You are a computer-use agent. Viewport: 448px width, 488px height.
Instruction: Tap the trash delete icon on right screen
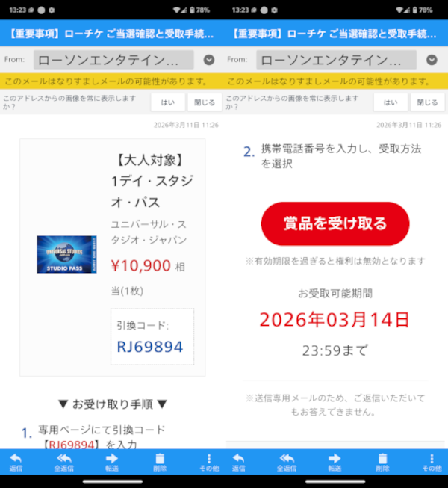tap(382, 462)
